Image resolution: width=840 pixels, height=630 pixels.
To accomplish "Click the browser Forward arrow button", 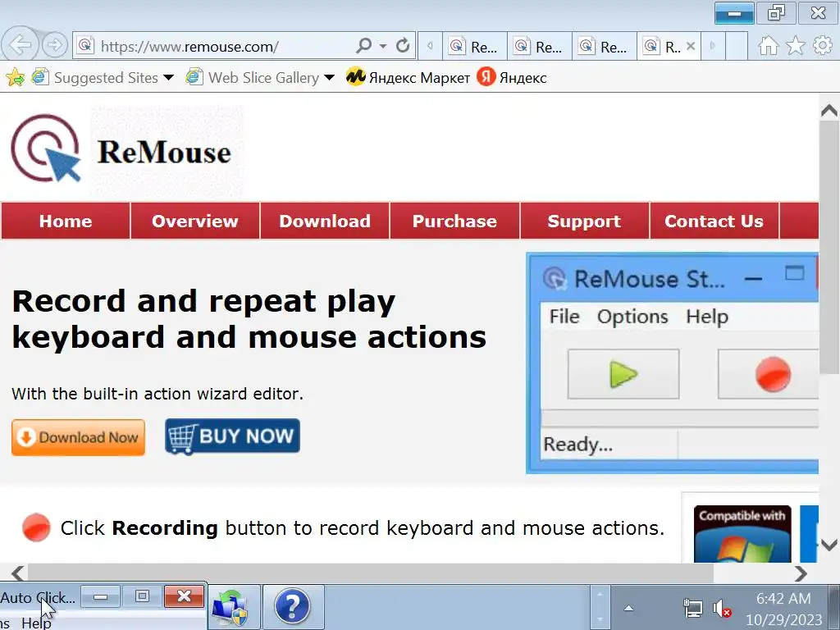I will pyautogui.click(x=55, y=46).
